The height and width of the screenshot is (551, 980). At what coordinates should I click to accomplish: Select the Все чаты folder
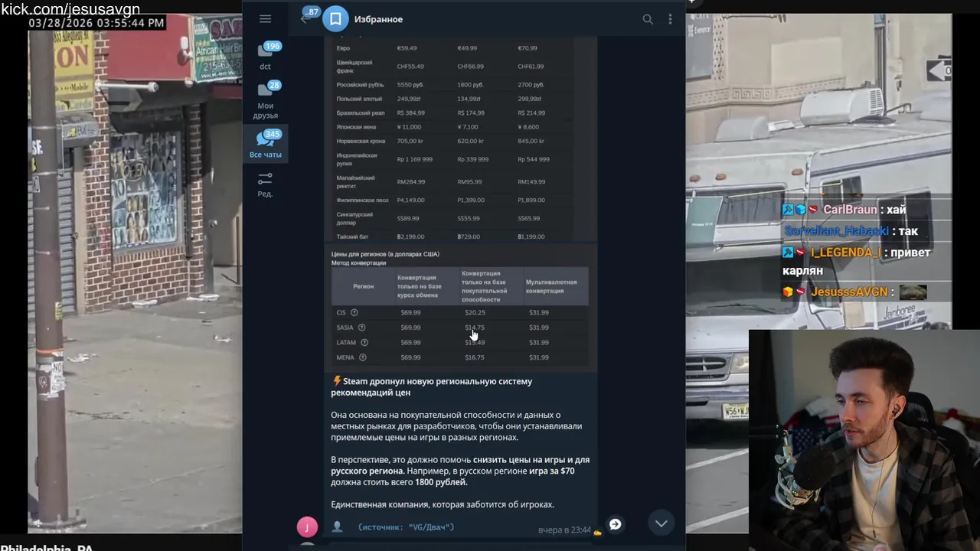click(265, 144)
